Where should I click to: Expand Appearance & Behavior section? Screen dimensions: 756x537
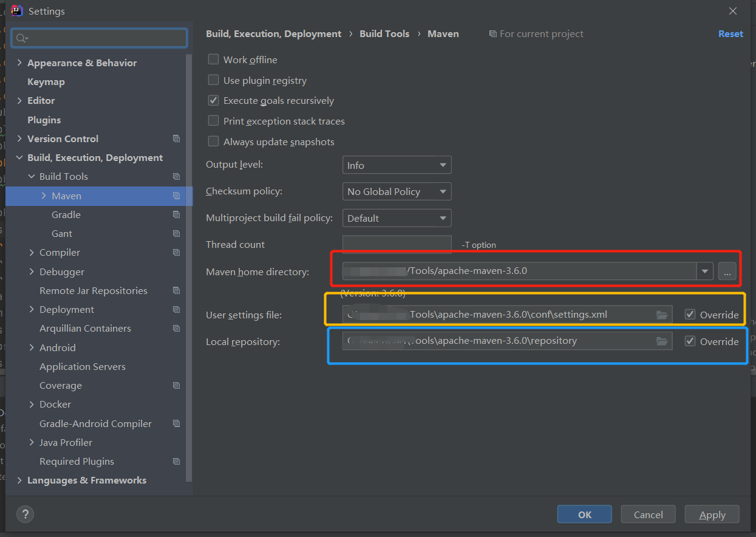pyautogui.click(x=19, y=63)
